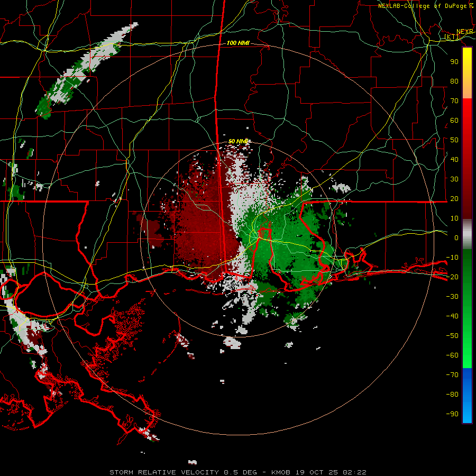Click the "KMOB" station identifier in the caption

(281, 472)
